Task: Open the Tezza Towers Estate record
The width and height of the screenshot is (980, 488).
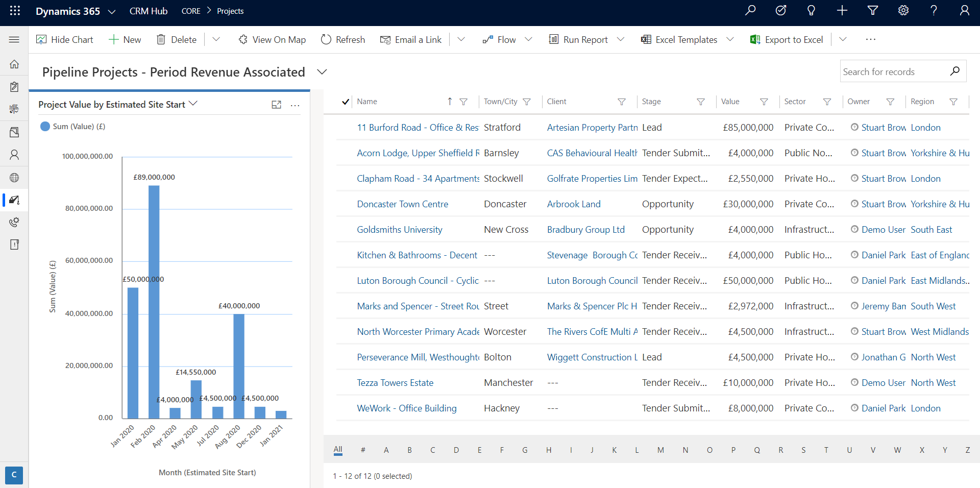Action: pos(395,383)
